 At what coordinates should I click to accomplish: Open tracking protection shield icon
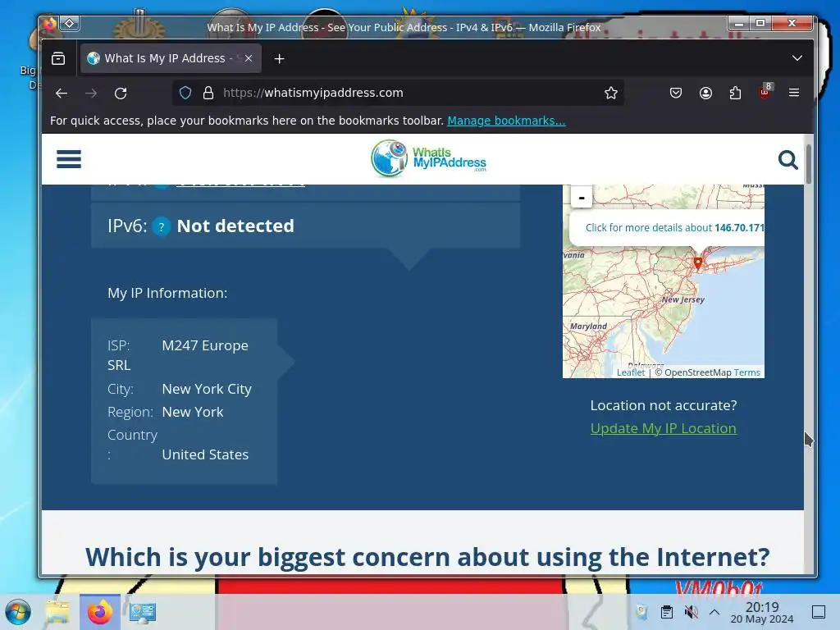(185, 93)
